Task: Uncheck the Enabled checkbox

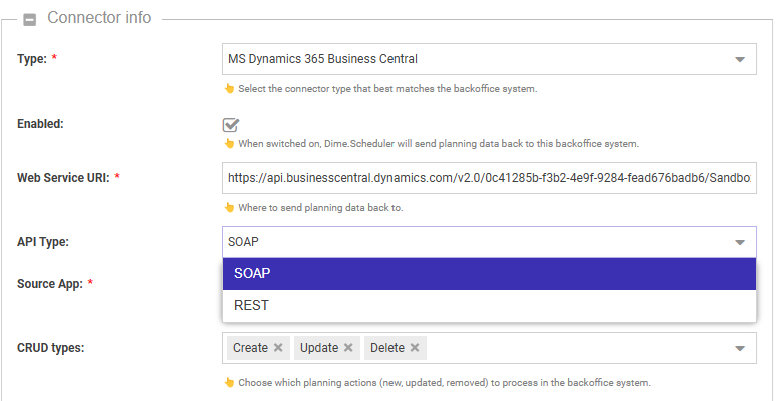Action: [231, 125]
